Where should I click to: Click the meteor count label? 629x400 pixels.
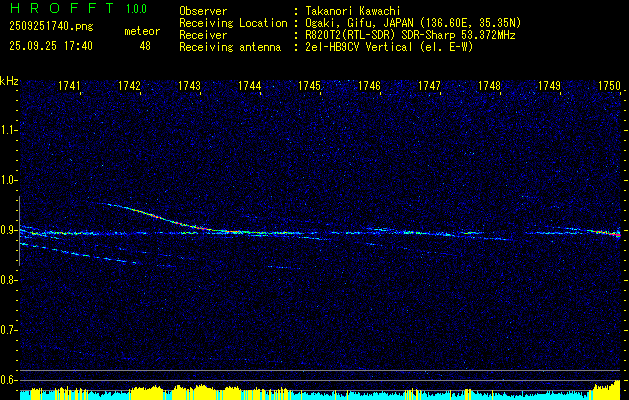142,31
